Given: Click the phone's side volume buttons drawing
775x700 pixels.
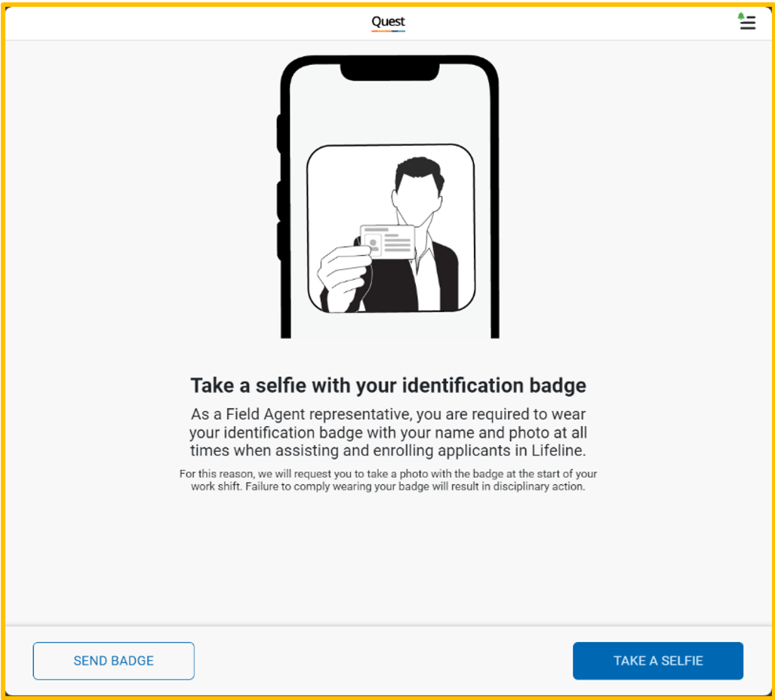Looking at the screenshot, I should coord(280,186).
